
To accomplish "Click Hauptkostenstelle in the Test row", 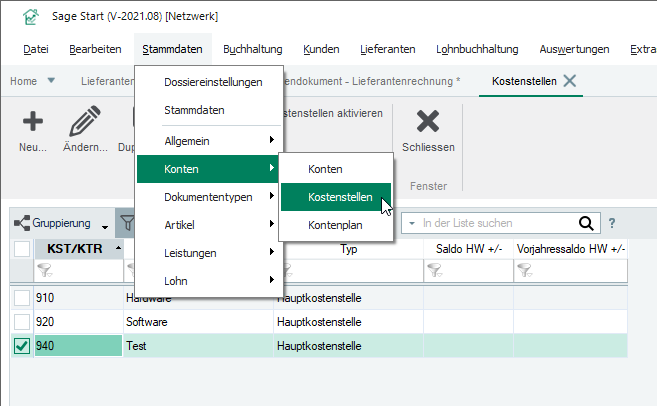I will [x=348, y=346].
